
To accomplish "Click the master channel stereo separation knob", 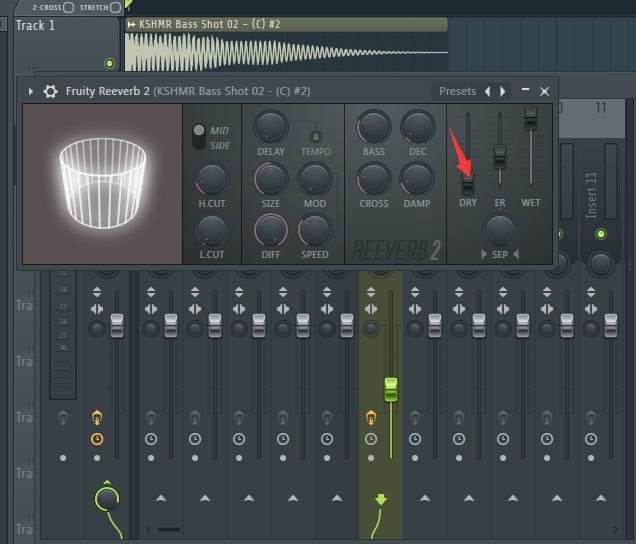I will 97,329.
